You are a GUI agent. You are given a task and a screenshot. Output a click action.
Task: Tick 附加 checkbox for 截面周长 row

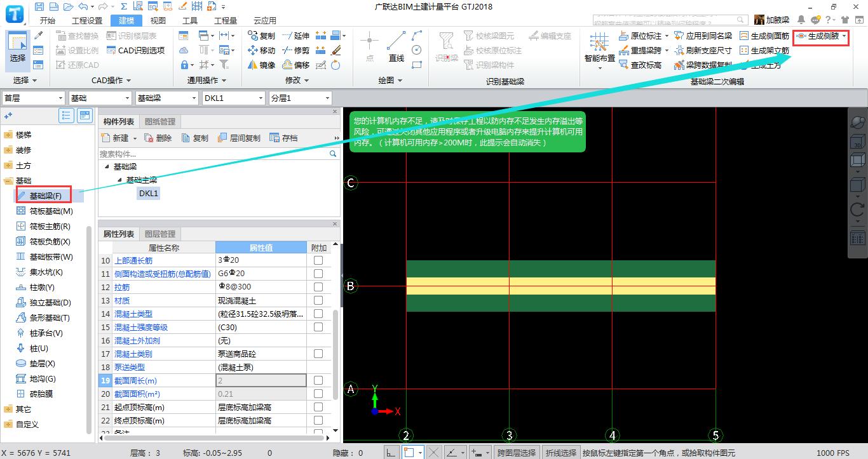click(318, 380)
